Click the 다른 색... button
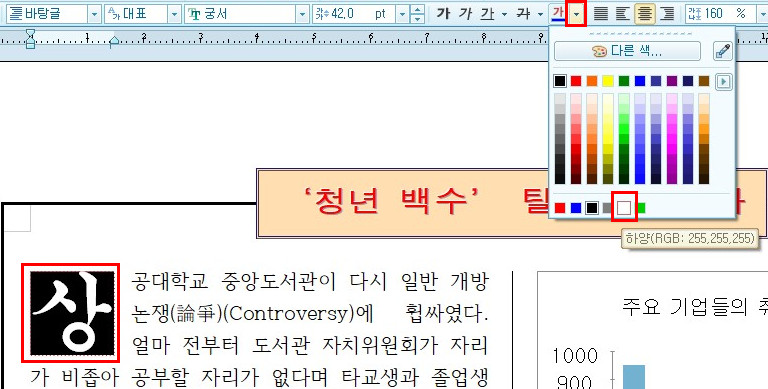The height and width of the screenshot is (389, 768). (627, 51)
